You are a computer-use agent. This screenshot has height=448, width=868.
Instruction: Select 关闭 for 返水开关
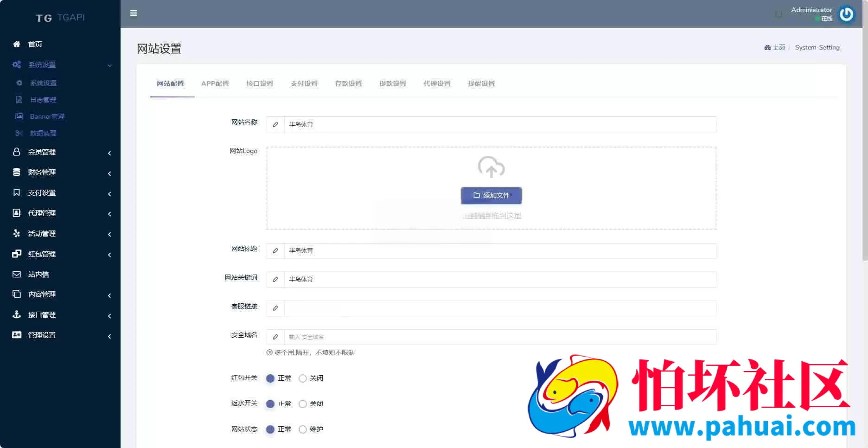pyautogui.click(x=303, y=404)
